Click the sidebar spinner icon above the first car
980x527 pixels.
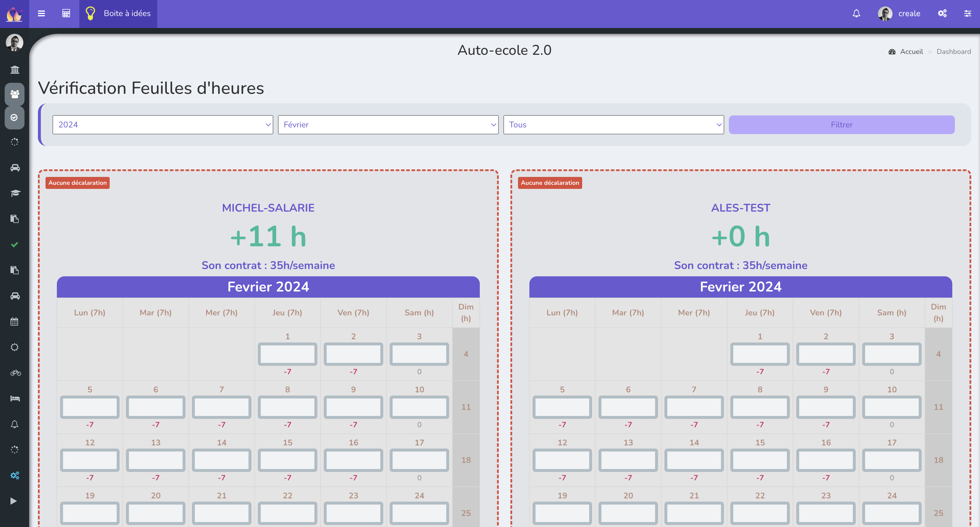click(15, 142)
